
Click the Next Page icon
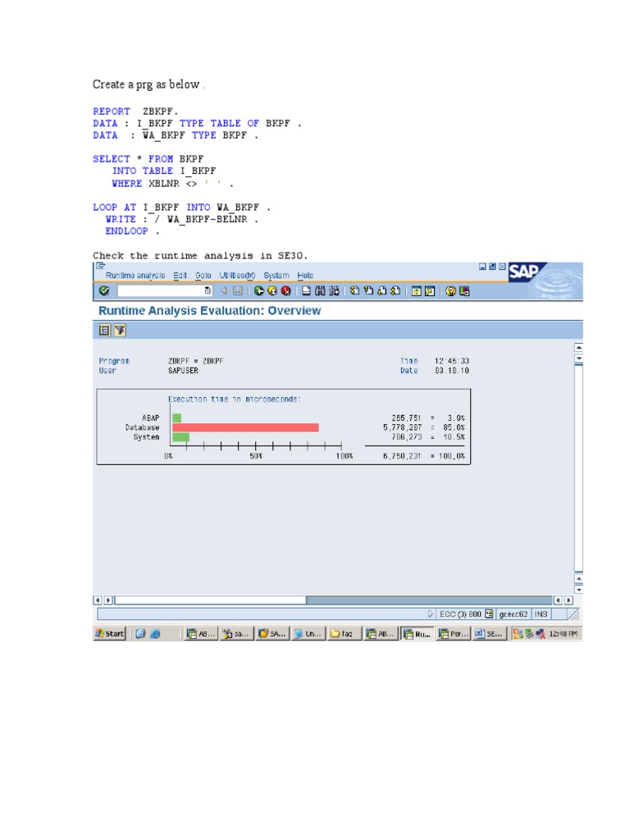click(381, 290)
